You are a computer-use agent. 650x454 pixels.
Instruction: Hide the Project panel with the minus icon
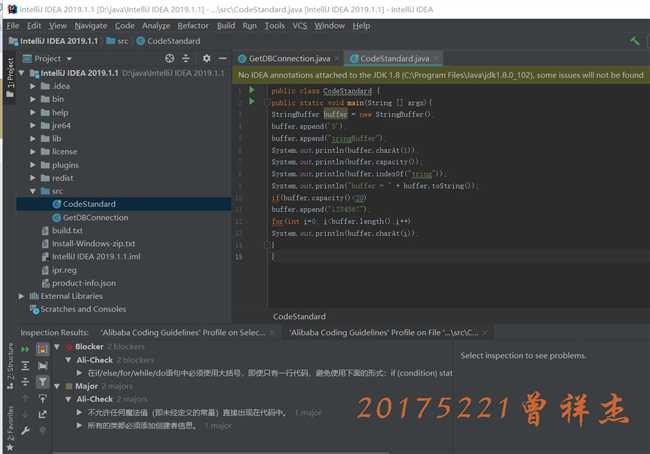(223, 58)
